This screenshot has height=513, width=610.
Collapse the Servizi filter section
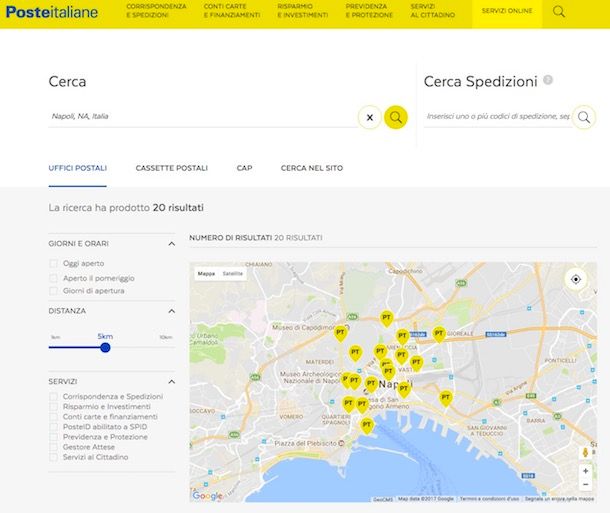click(171, 382)
